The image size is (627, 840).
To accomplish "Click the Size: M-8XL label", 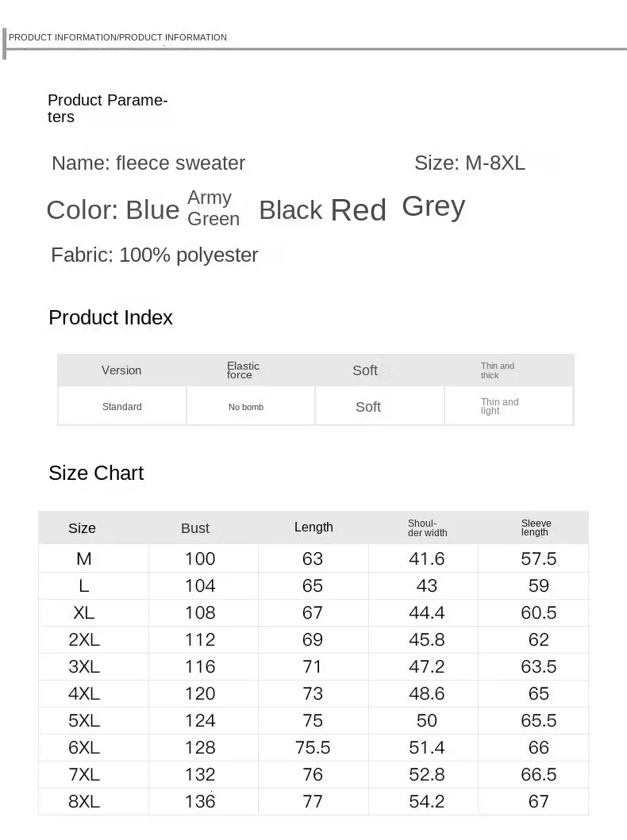I will click(469, 163).
